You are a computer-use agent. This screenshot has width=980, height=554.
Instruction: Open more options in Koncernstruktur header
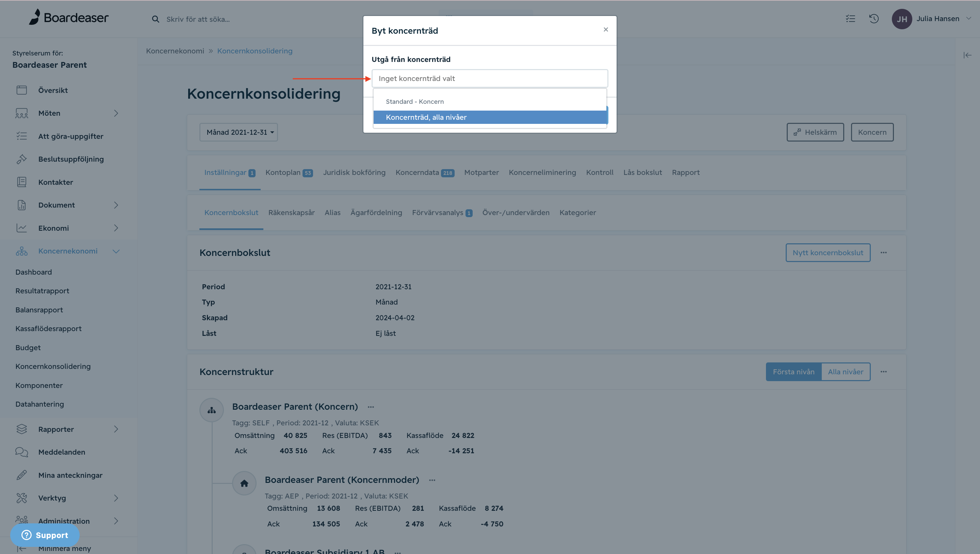tap(884, 372)
